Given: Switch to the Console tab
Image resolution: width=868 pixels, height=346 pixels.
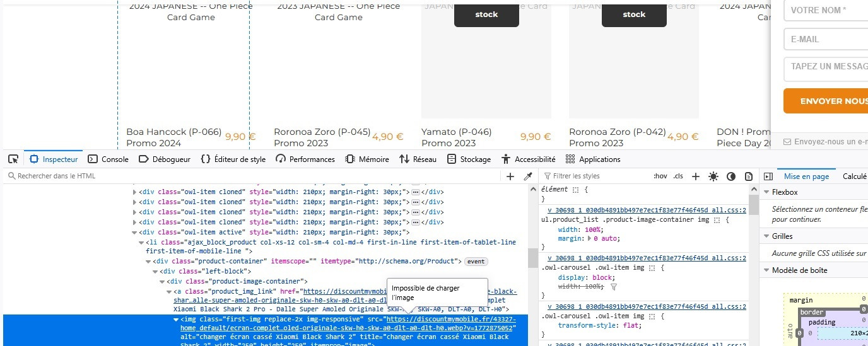Looking at the screenshot, I should [108, 159].
